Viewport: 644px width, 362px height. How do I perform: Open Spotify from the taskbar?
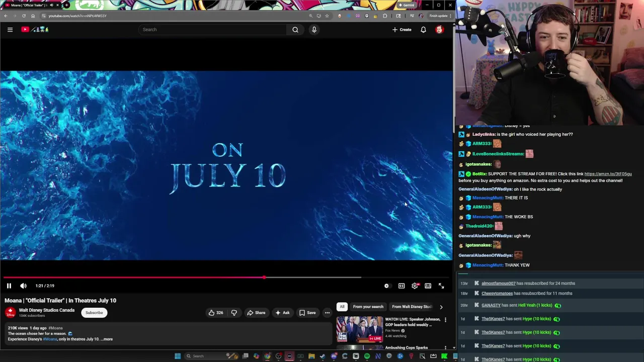[x=367, y=356]
